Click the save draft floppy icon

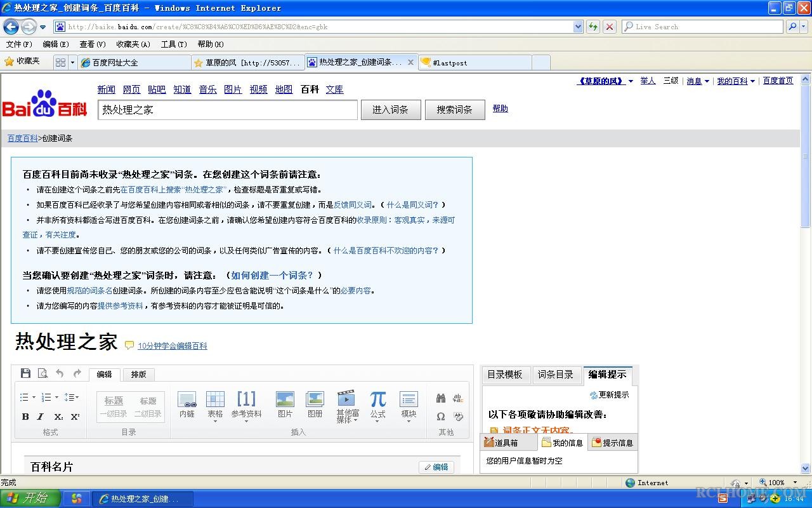[25, 373]
